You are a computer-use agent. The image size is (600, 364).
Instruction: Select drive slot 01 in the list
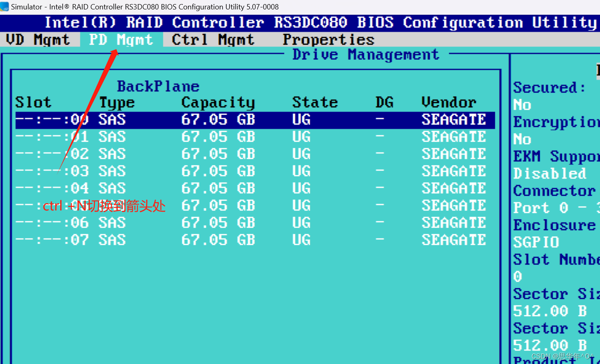(x=164, y=136)
